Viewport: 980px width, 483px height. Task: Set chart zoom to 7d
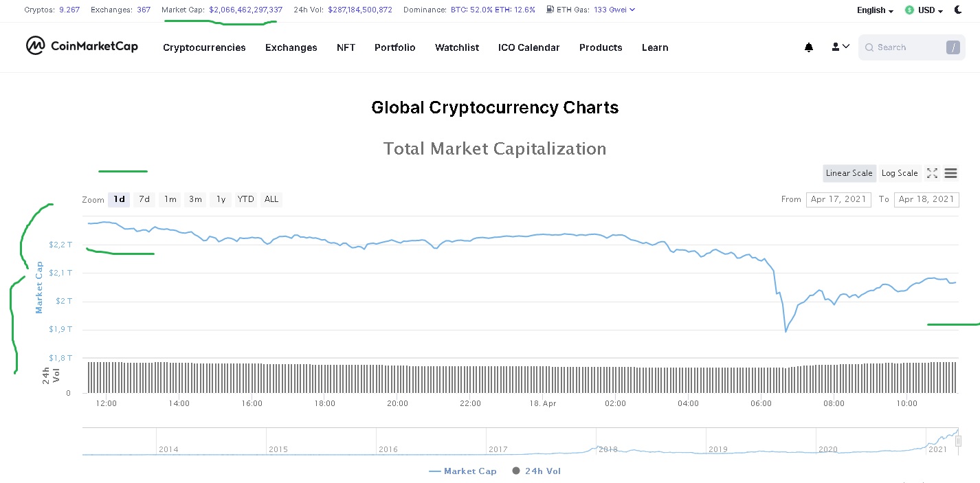point(144,199)
